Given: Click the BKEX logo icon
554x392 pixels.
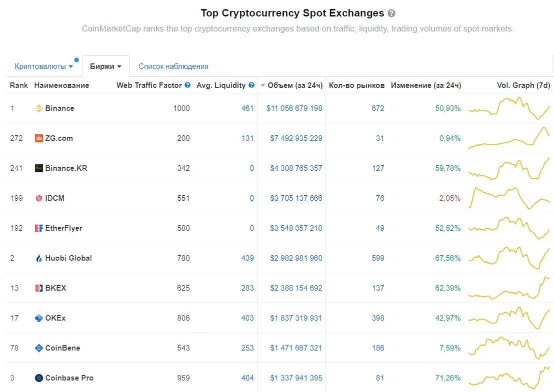Looking at the screenshot, I should [x=39, y=288].
